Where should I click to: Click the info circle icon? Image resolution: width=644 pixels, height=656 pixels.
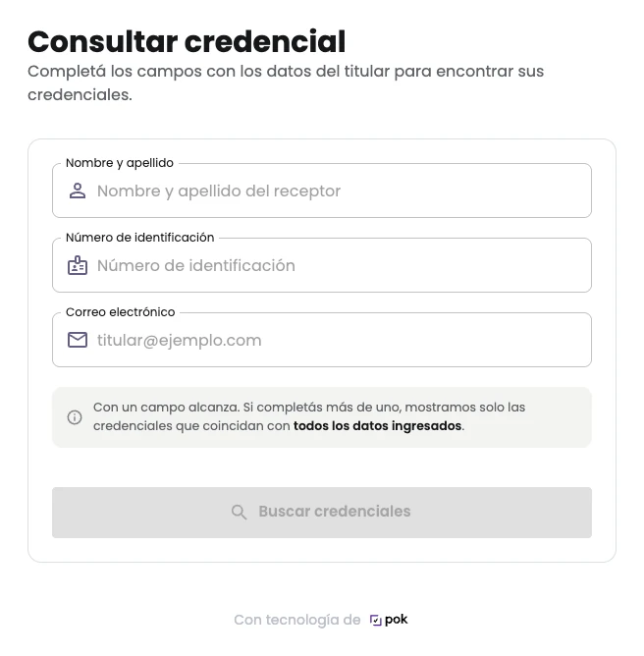click(x=75, y=417)
